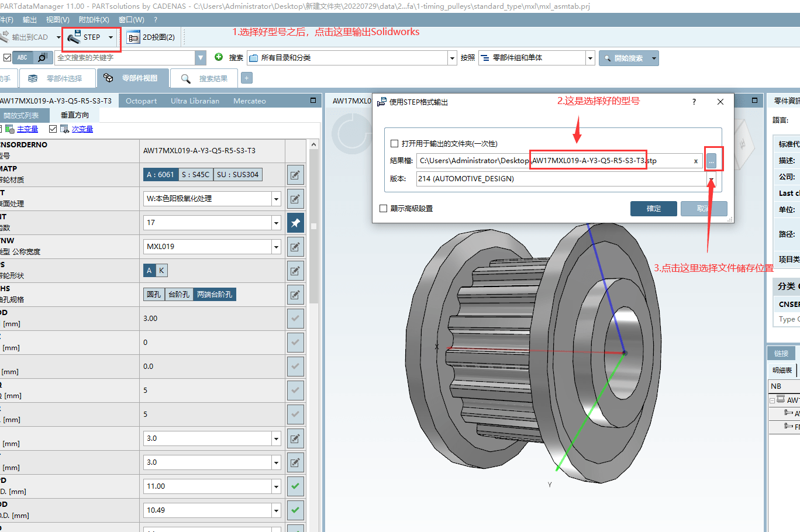Select material S : S45C
This screenshot has height=532, width=800.
point(195,174)
